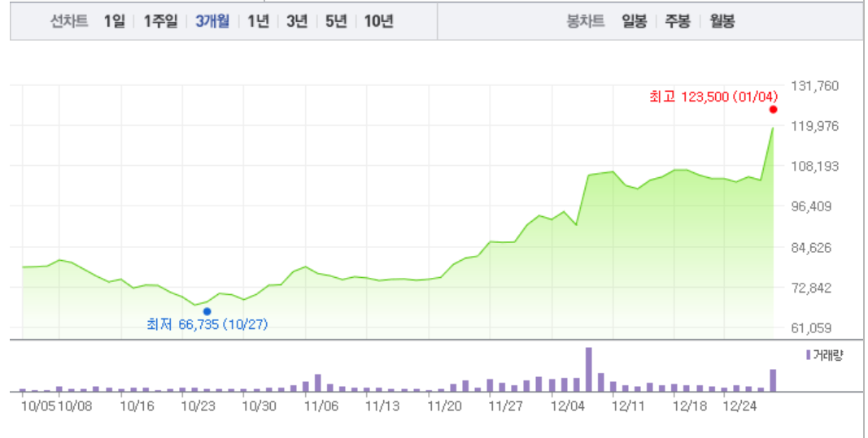Click the 거래량 legend label
The width and height of the screenshot is (868, 438).
click(827, 355)
